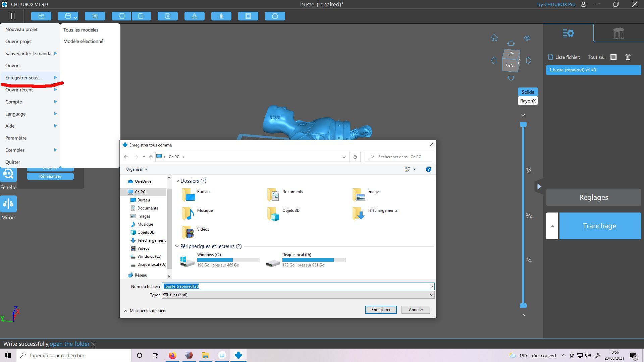Delete selected file with trash icon
644x362 pixels.
coord(628,57)
